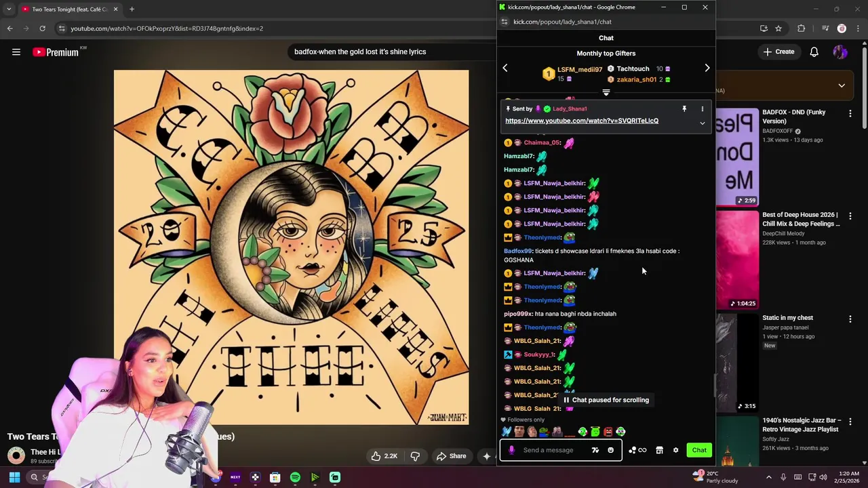Like the video with 2.2K likes
The height and width of the screenshot is (488, 868).
click(x=383, y=456)
